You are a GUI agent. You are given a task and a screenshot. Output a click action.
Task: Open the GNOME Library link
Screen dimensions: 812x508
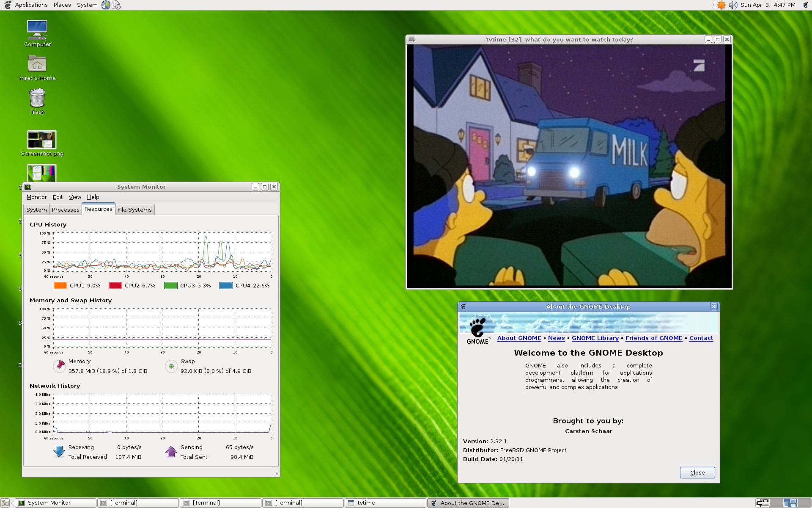pos(595,338)
